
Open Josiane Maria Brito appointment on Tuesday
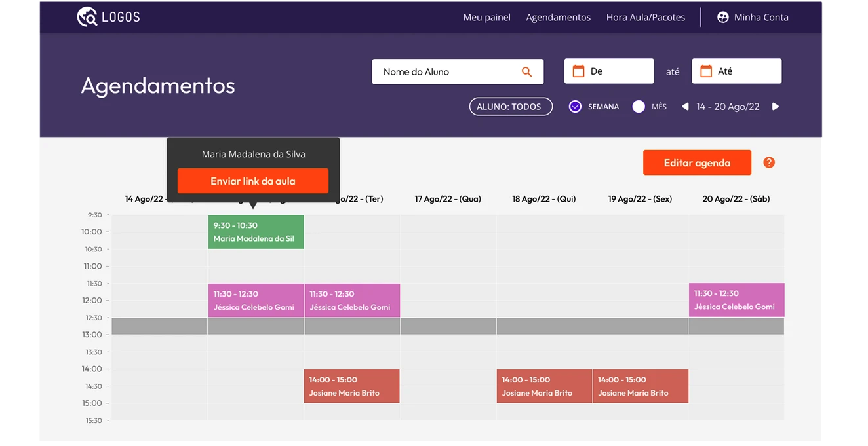point(352,386)
